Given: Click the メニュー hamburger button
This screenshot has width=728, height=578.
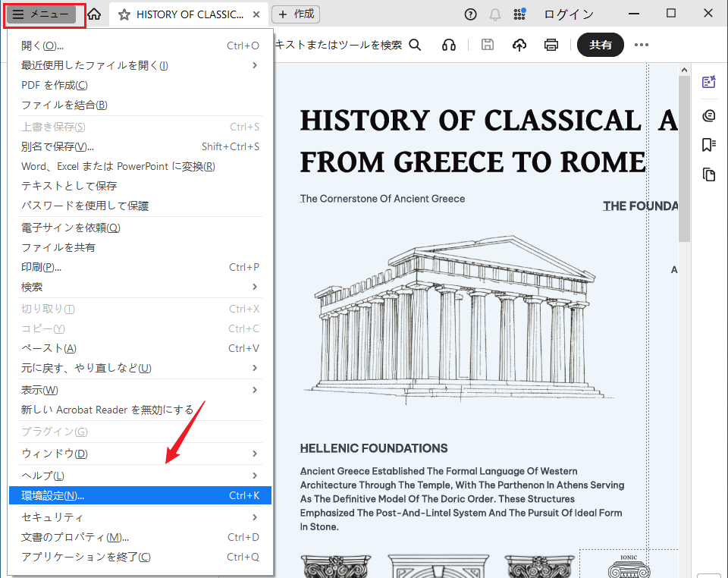Looking at the screenshot, I should point(41,14).
